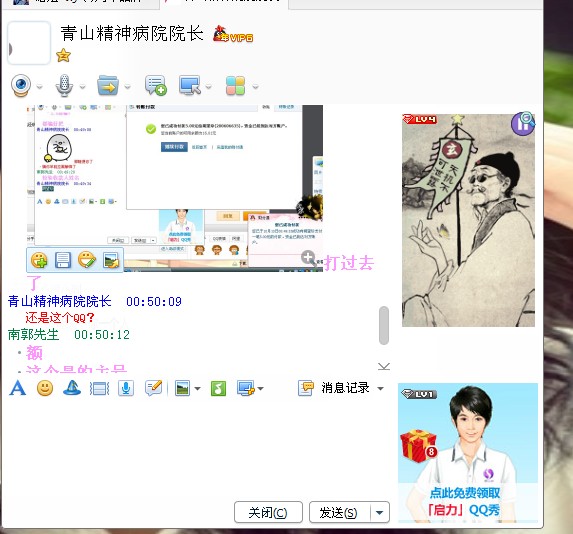Viewport: 573px width, 534px height.
Task: Open contact avatar next to 青山精神病院院长
Action: tap(29, 43)
